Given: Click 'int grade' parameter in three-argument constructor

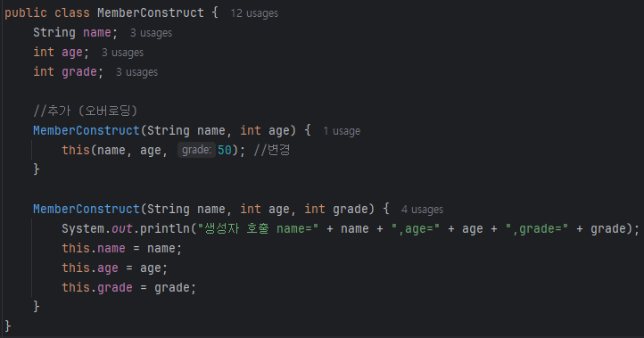Looking at the screenshot, I should (x=336, y=209).
